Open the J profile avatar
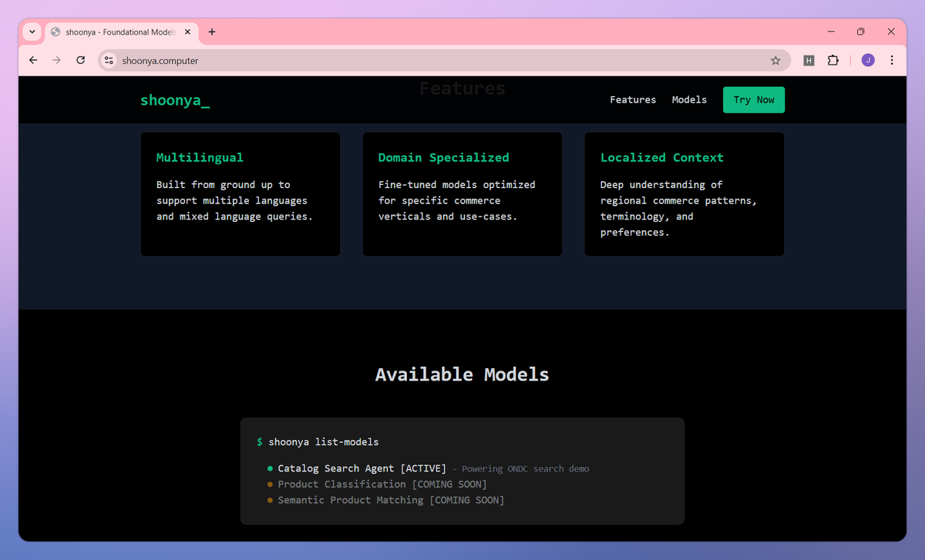Screen dimensions: 925x560 (868, 60)
